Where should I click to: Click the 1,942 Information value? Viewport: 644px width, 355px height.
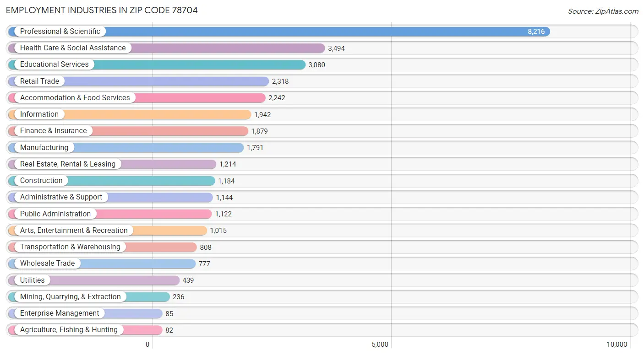(x=262, y=115)
